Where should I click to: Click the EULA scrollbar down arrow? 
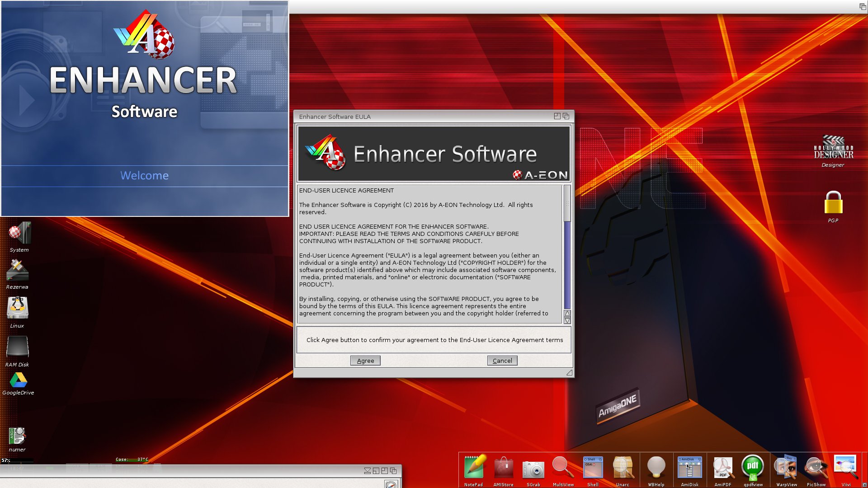(567, 320)
